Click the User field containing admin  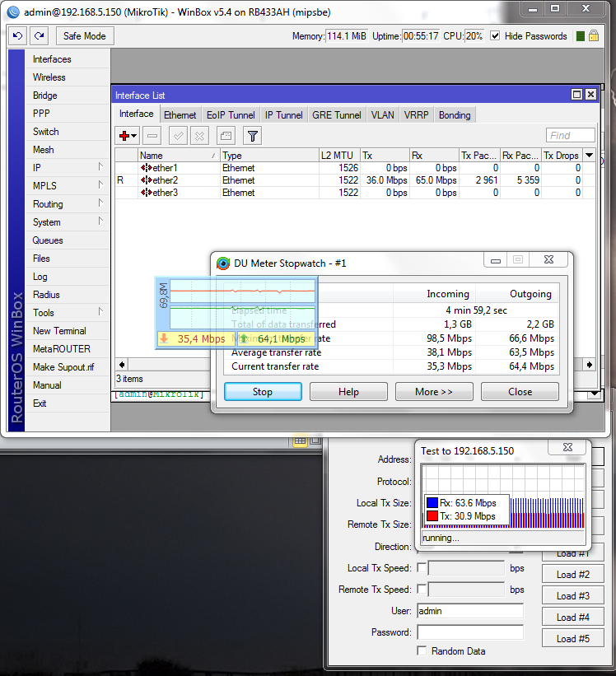[x=470, y=611]
